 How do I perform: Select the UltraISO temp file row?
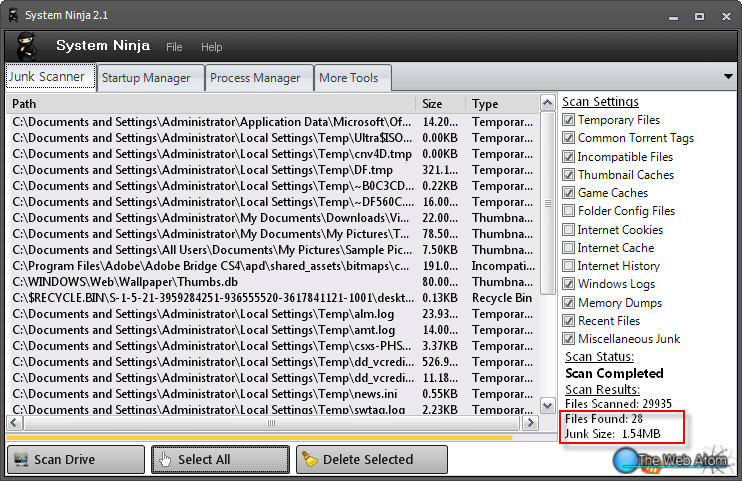273,138
